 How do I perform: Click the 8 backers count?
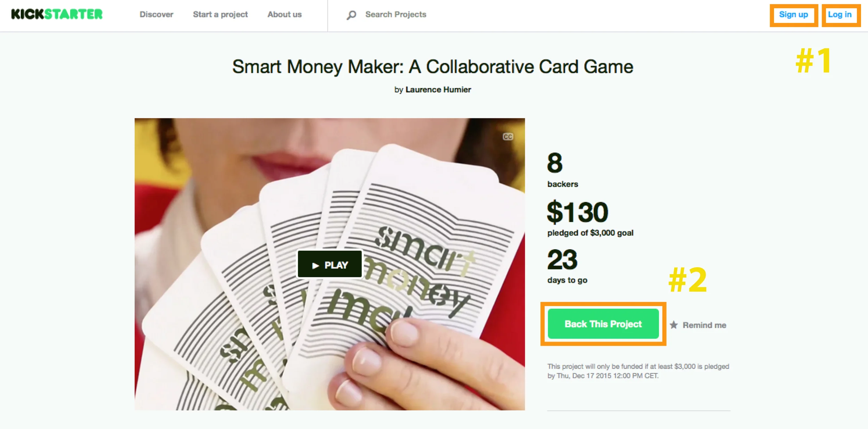pos(562,169)
